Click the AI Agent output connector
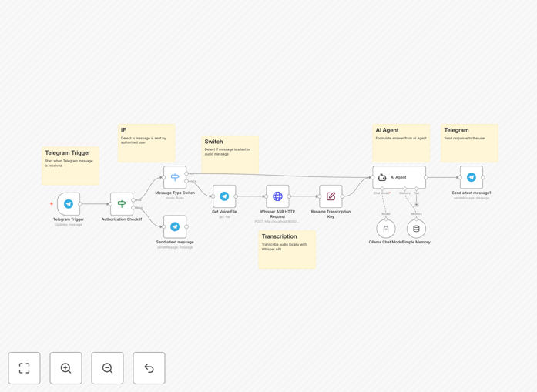 click(x=426, y=177)
